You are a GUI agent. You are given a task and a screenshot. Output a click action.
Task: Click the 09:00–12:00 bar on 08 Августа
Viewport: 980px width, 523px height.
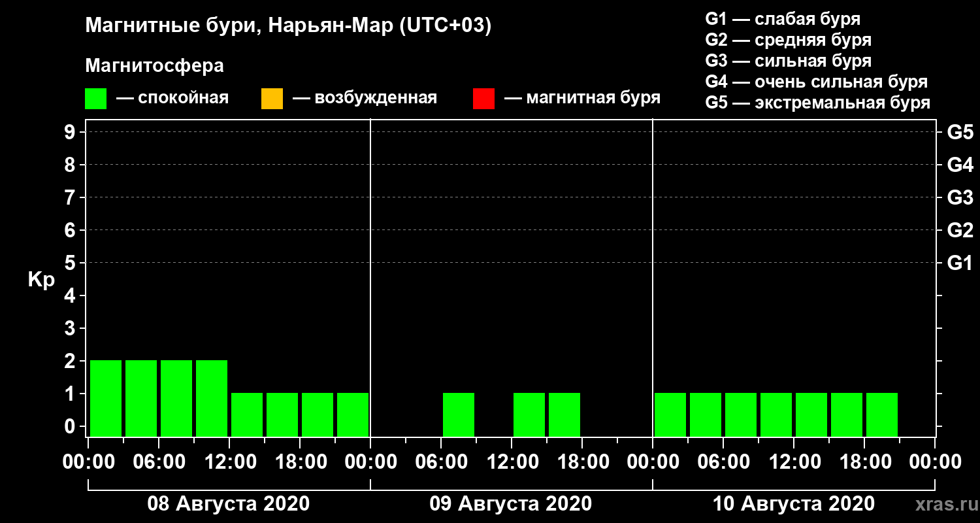(x=212, y=398)
